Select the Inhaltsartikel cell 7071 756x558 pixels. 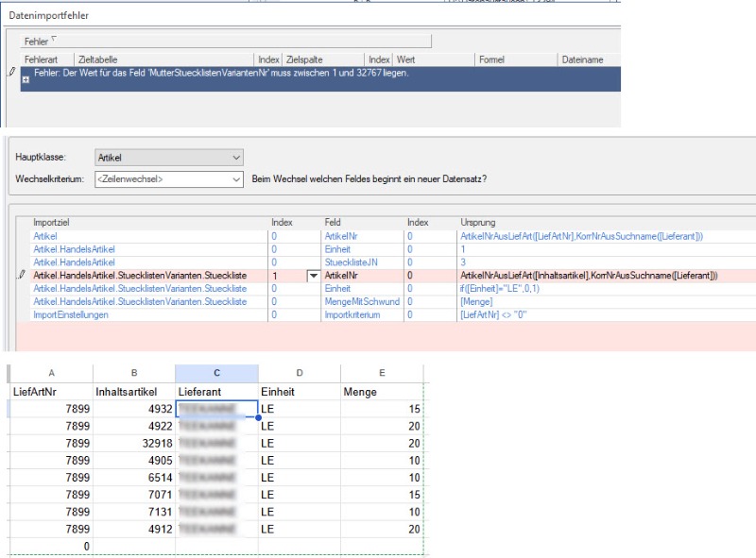(134, 495)
